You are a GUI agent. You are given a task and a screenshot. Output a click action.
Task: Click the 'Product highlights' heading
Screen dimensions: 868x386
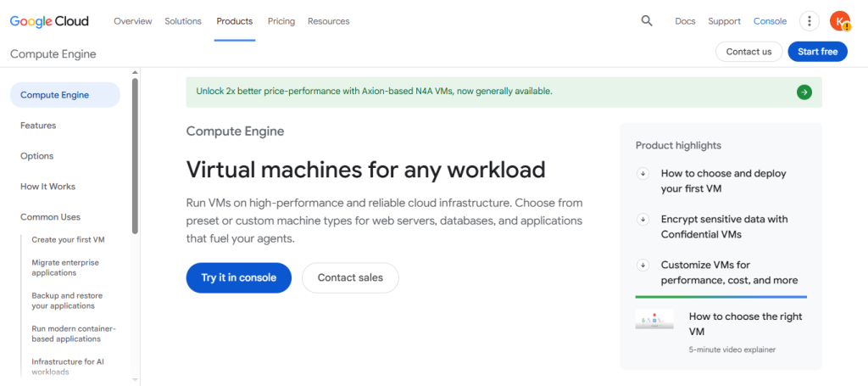pyautogui.click(x=678, y=145)
